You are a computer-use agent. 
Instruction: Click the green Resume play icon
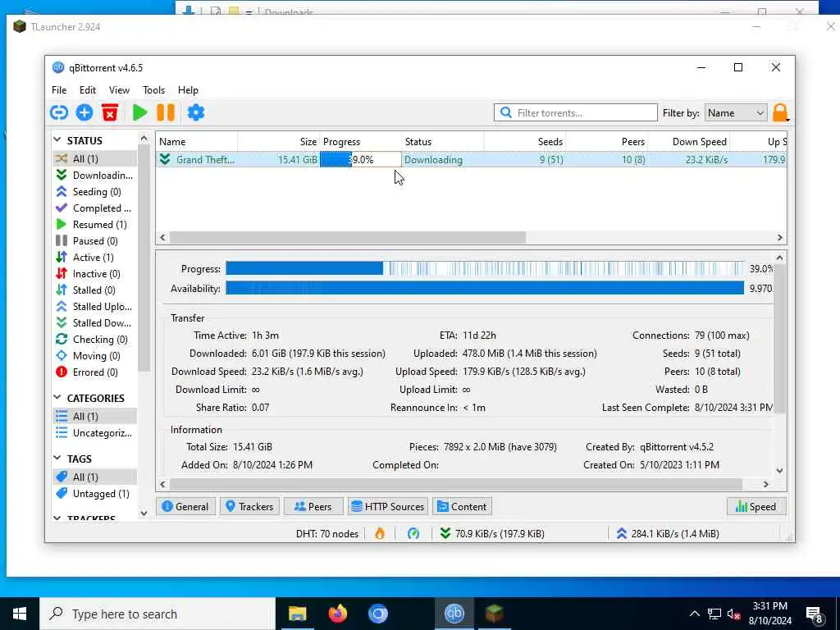[x=139, y=112]
